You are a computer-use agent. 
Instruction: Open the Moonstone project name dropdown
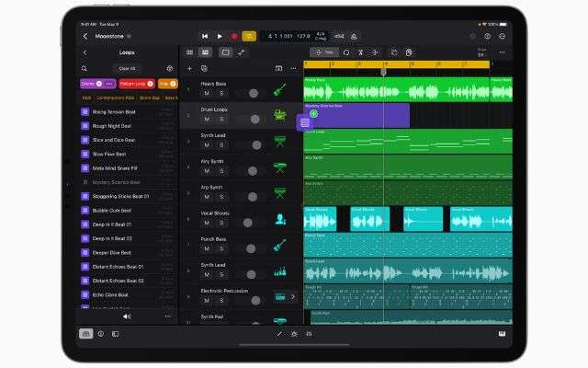pos(130,37)
